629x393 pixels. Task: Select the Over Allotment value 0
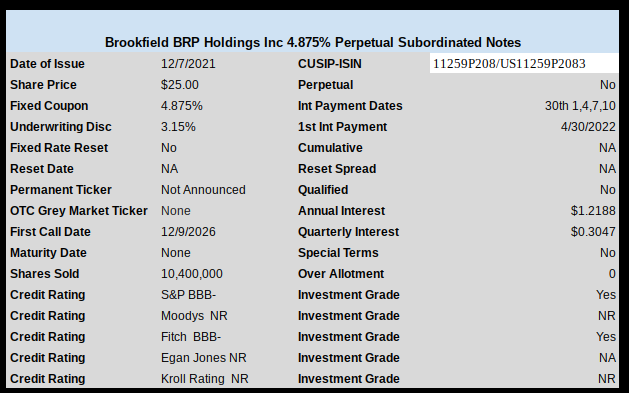612,273
